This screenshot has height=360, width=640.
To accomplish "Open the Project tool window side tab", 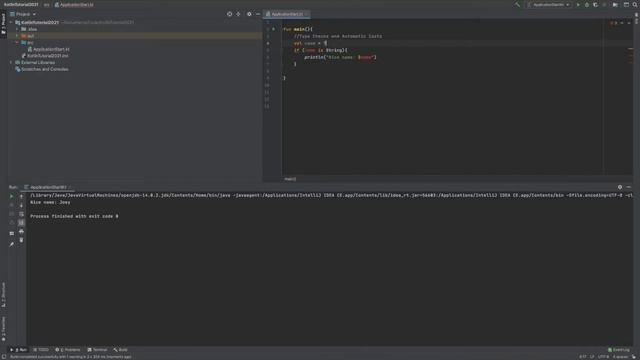I will coord(3,24).
